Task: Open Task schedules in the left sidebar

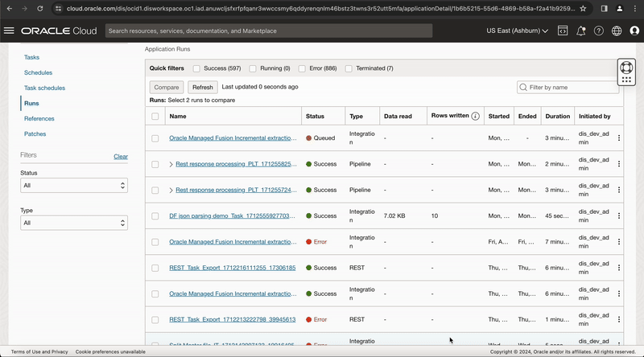Action: (x=44, y=88)
